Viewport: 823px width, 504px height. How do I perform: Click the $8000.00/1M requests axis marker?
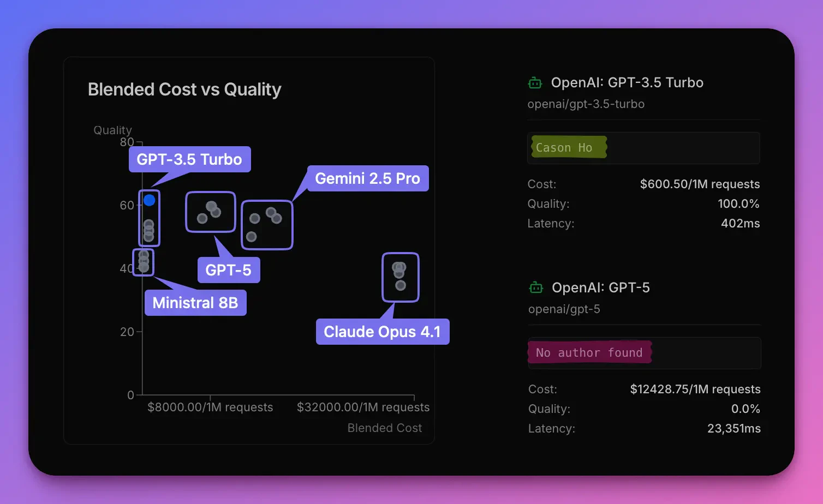tap(211, 407)
